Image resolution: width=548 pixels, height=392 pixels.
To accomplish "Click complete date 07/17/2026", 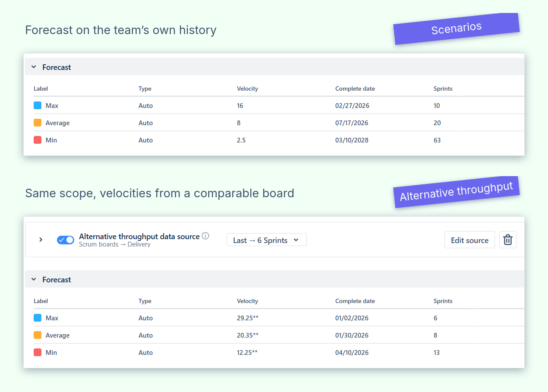I will pyautogui.click(x=352, y=123).
